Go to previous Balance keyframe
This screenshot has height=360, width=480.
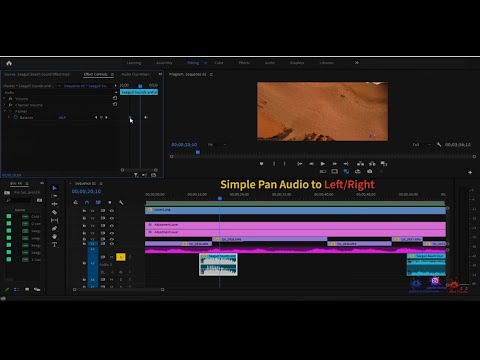coord(96,117)
